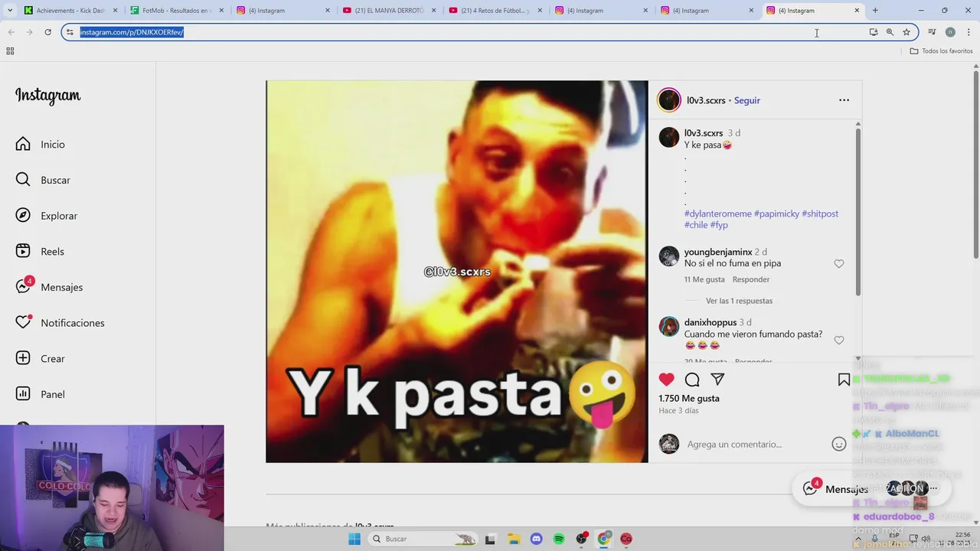Click the #fyp hashtag
This screenshot has width=980, height=551.
[x=719, y=225]
